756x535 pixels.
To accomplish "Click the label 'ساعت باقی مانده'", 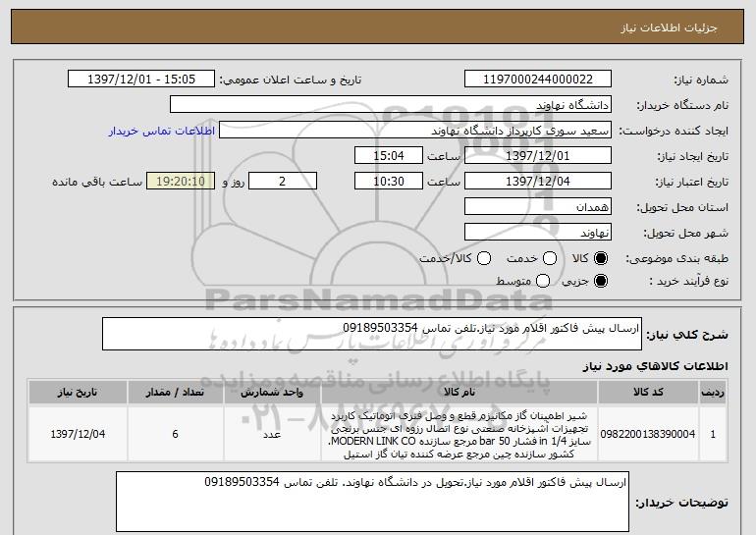I will [x=97, y=182].
